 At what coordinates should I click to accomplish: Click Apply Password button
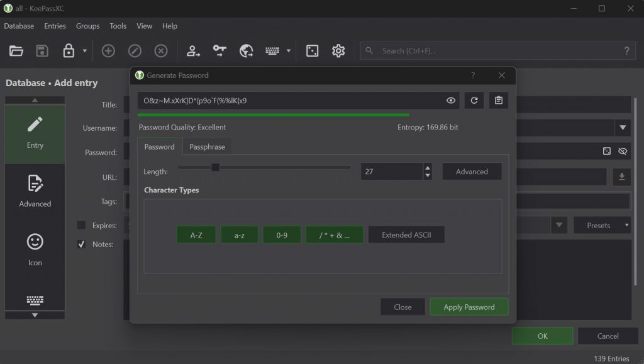tap(469, 307)
